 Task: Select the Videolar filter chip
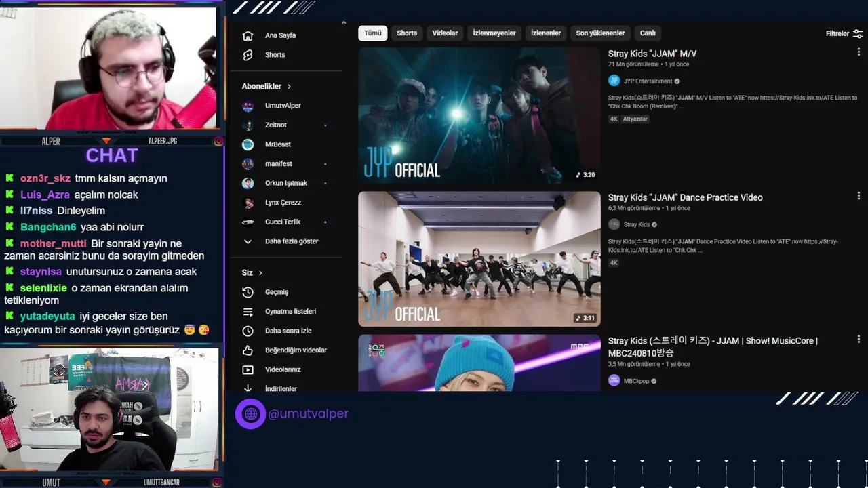pyautogui.click(x=445, y=33)
